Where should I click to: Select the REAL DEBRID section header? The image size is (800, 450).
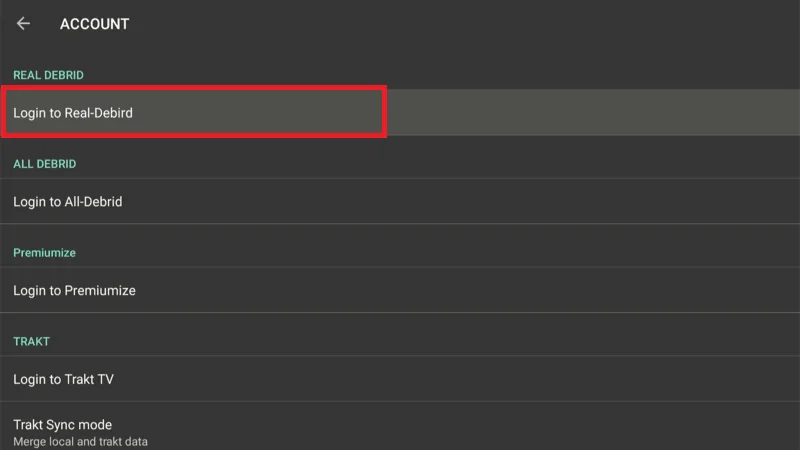tap(48, 75)
